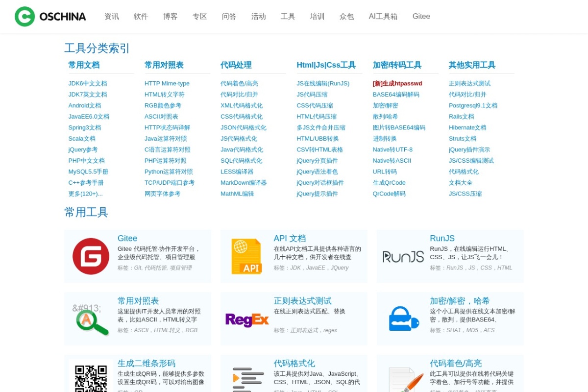This screenshot has height=392, width=588.
Task: Open the JS在线编辑(RunJS) link
Action: 324,83
